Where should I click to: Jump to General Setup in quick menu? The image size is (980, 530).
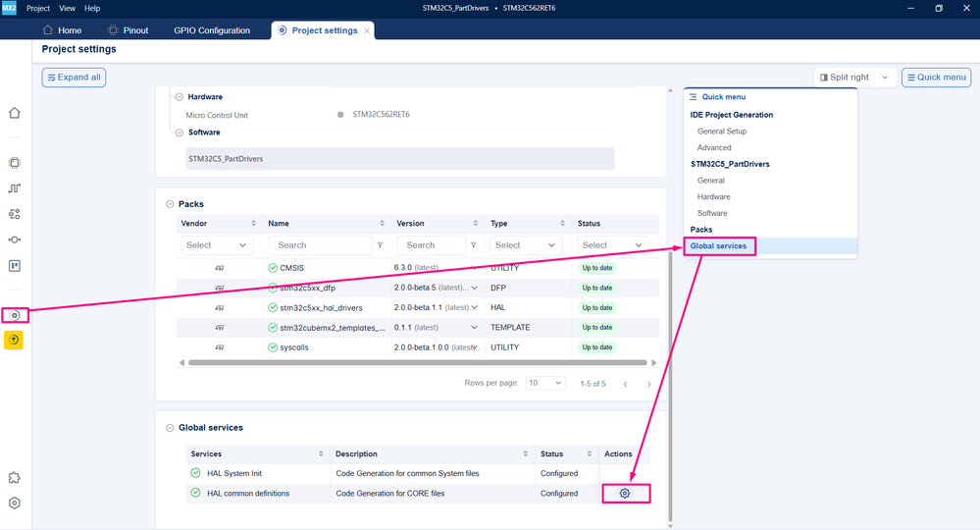[722, 132]
